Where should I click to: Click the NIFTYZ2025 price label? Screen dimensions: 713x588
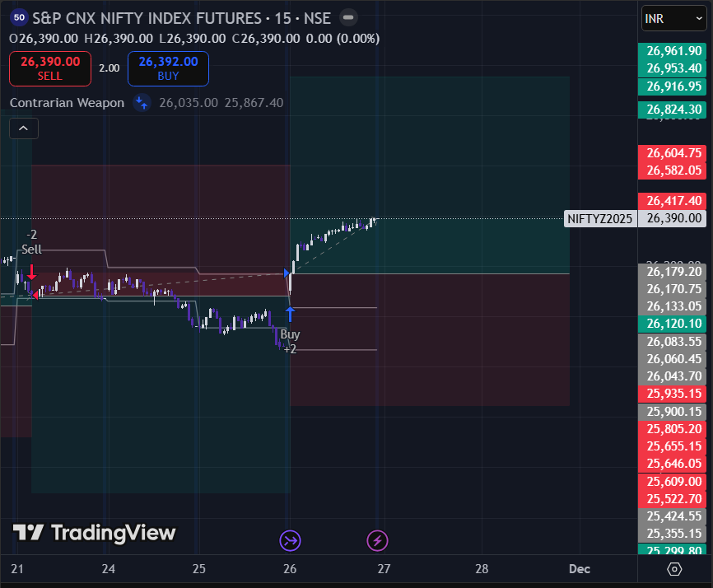599,219
